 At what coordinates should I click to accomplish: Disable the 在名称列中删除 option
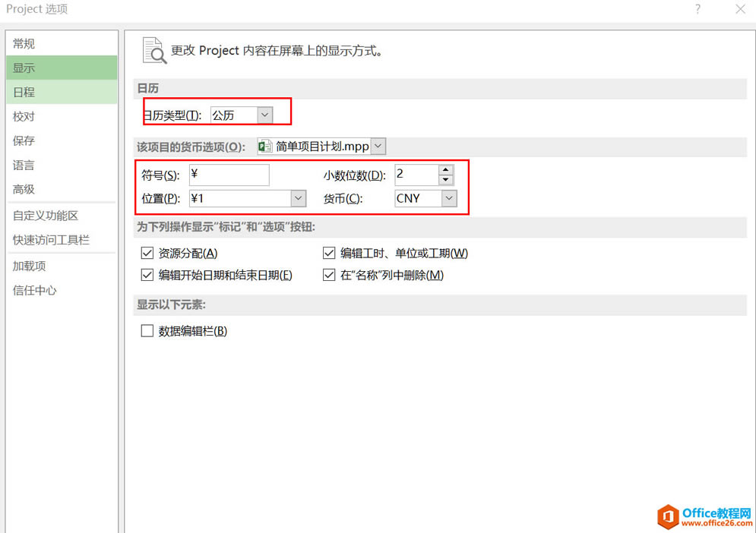329,275
